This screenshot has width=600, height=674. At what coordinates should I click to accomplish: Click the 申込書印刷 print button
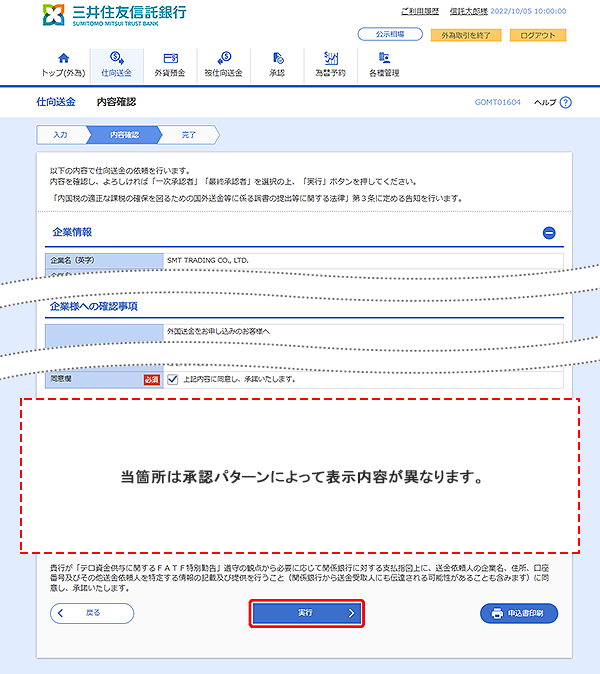(x=519, y=613)
